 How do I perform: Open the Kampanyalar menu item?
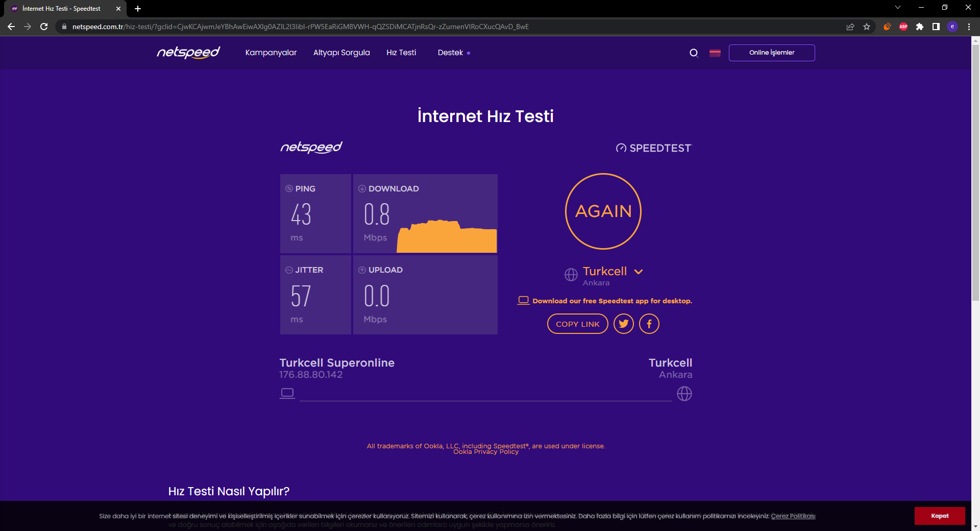coord(271,53)
